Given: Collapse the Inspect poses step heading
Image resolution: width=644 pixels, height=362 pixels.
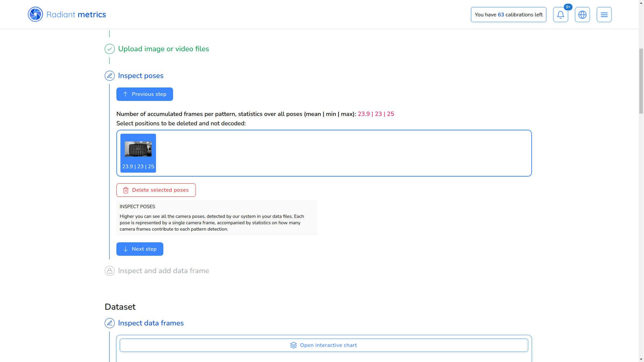Looking at the screenshot, I should (x=141, y=76).
